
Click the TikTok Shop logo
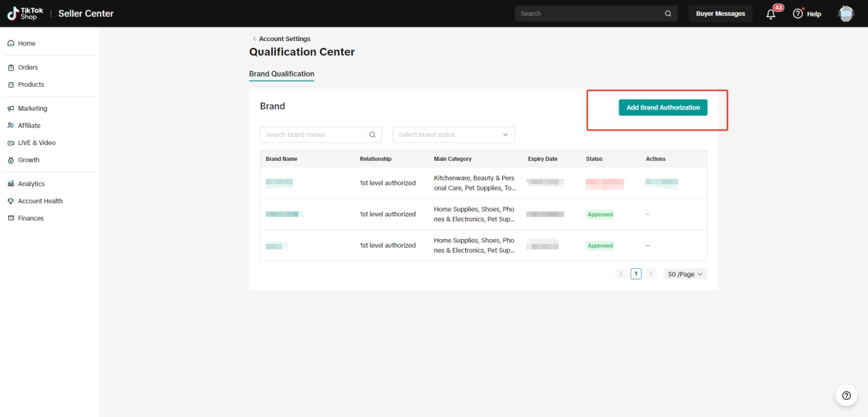25,14
